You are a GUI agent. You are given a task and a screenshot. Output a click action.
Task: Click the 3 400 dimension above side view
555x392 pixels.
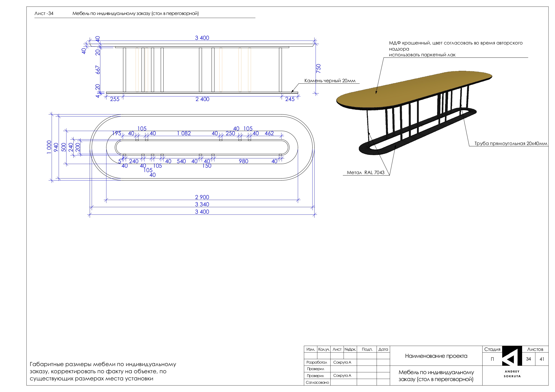tap(202, 38)
